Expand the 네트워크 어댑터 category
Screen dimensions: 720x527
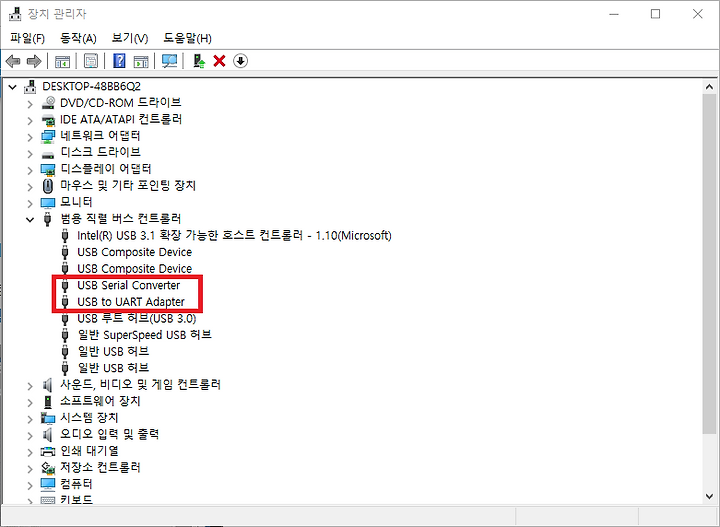30,137
